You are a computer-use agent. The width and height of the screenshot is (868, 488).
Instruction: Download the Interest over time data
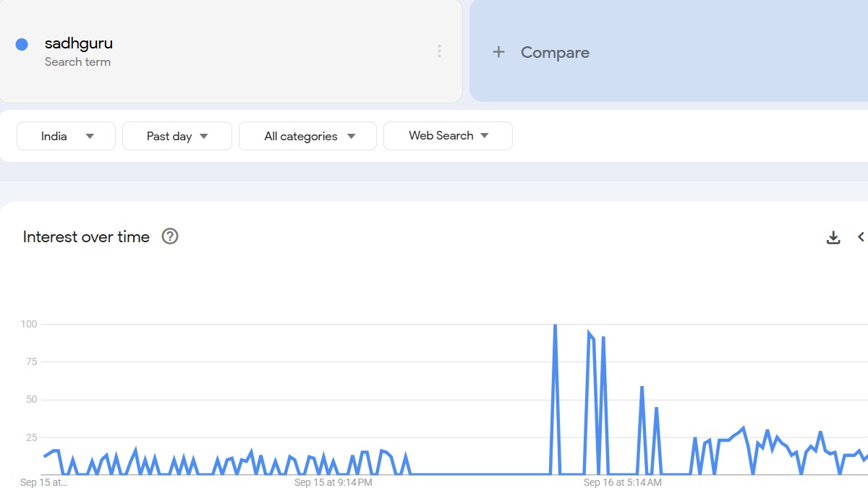click(833, 236)
